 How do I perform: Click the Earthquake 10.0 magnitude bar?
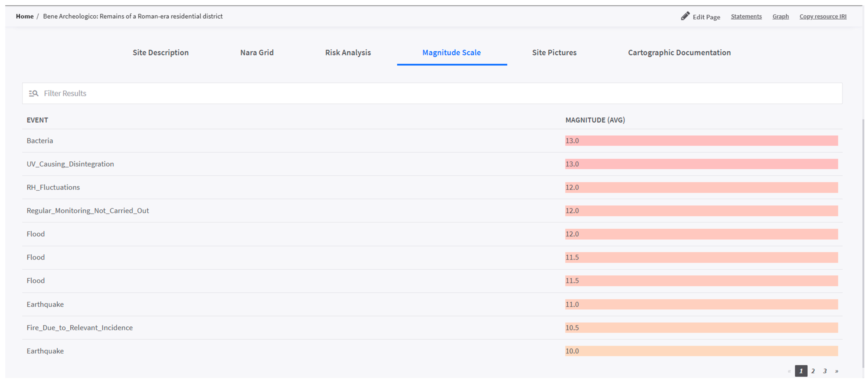(701, 351)
